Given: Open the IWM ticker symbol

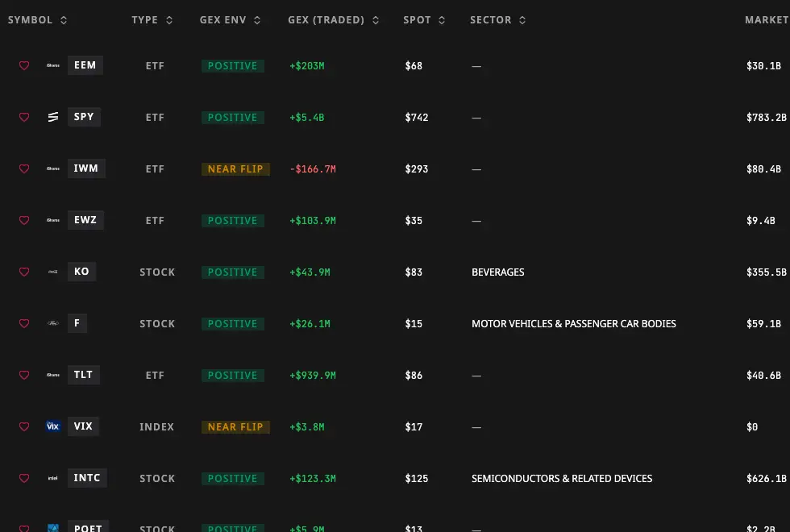Looking at the screenshot, I should tap(86, 168).
